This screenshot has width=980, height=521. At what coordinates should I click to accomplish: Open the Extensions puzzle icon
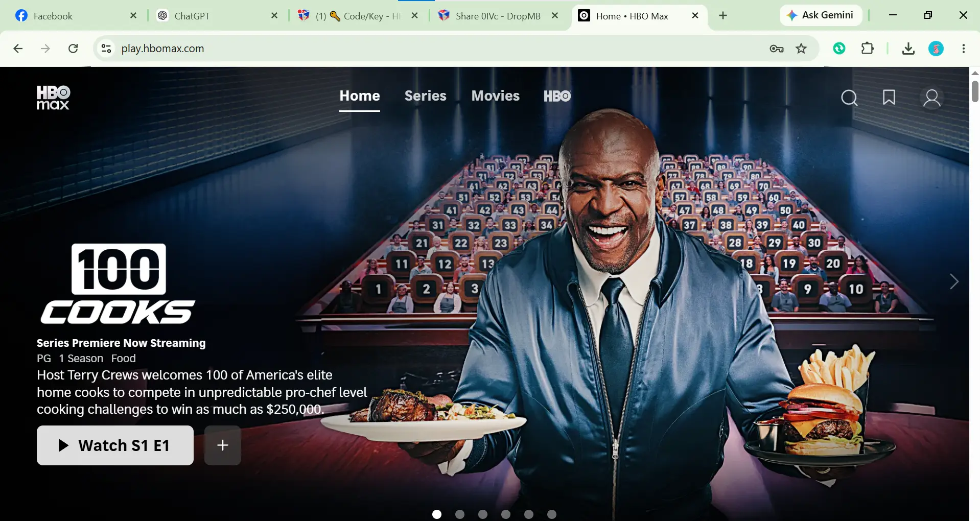coord(868,49)
